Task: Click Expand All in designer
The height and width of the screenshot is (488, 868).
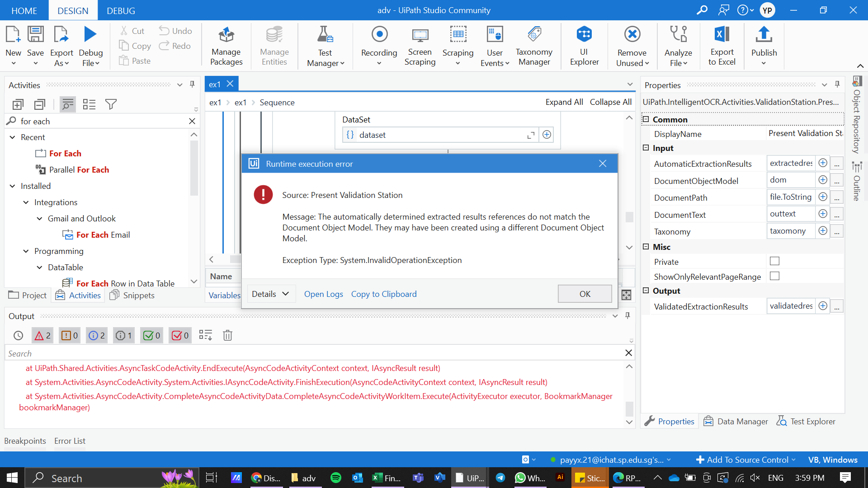Action: click(x=564, y=102)
